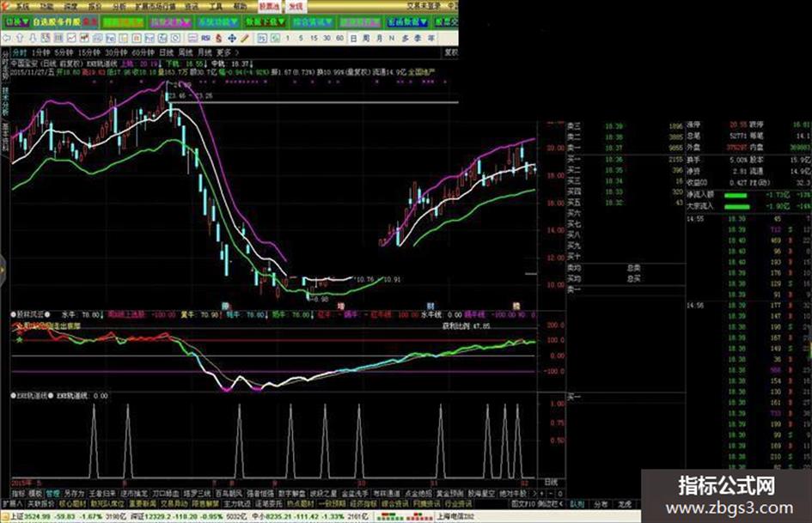
Task: Click the red yen finance toolbar icon
Action: [218, 39]
